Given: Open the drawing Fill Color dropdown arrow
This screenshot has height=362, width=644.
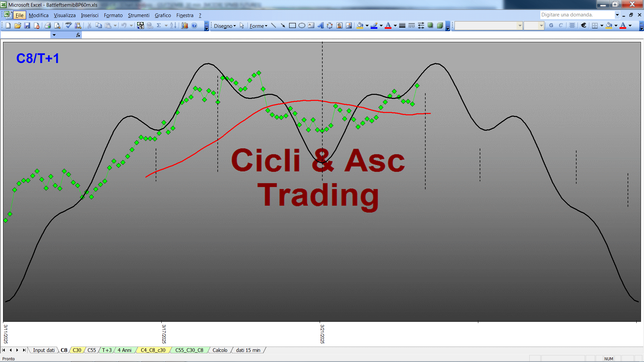Looking at the screenshot, I should click(367, 25).
